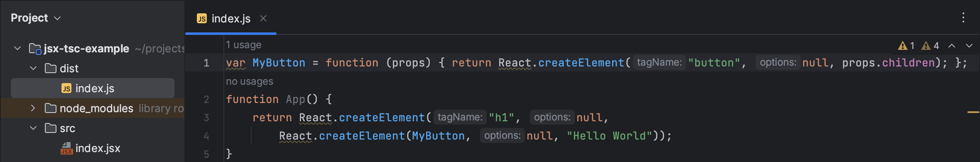Click the weak warnings count icon
Screen dimensions: 980x162
pyautogui.click(x=926, y=46)
